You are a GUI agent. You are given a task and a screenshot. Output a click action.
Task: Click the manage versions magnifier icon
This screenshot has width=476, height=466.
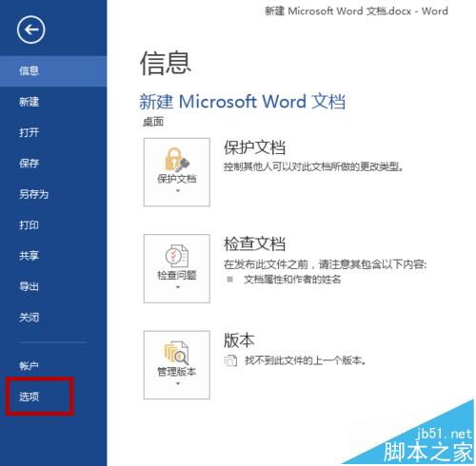[x=176, y=353]
